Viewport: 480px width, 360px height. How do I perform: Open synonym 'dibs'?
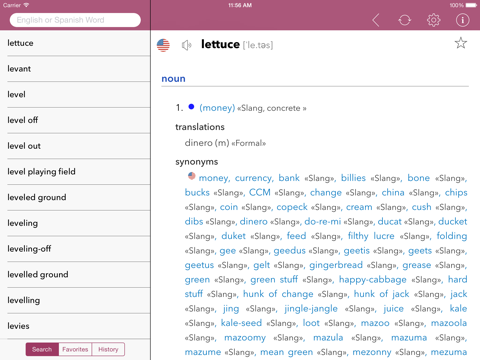point(194,221)
